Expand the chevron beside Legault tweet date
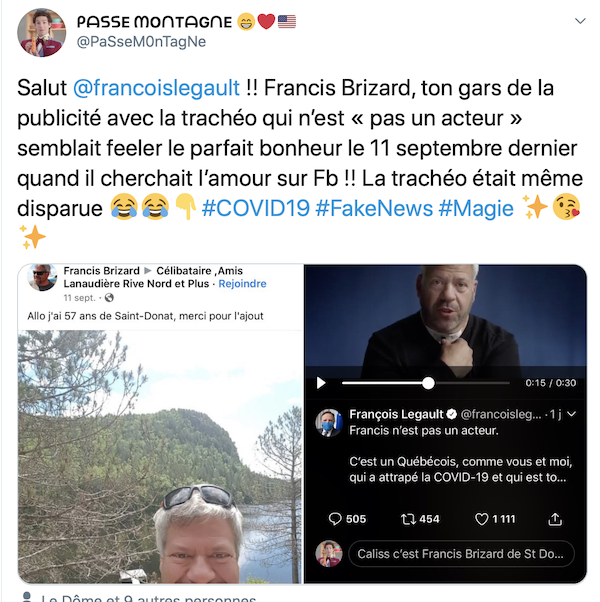 572,414
